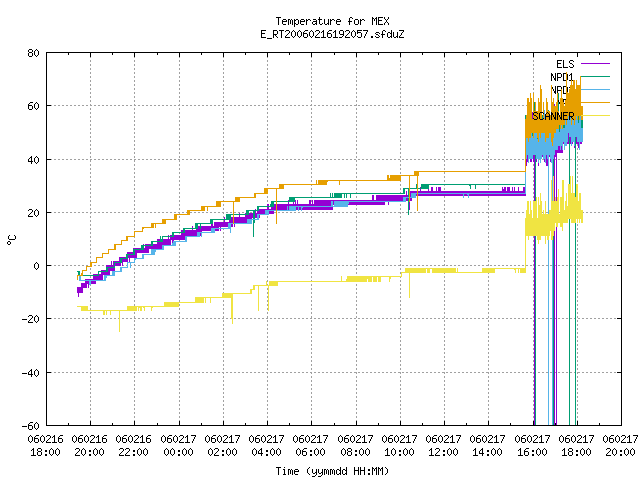This screenshot has height=480, width=640.
Task: Click the ELS legend label
Action: tap(565, 64)
